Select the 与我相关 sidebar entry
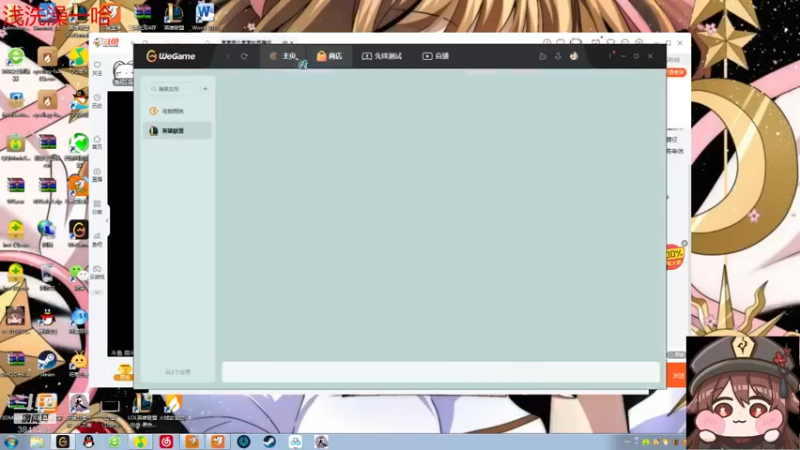Viewport: 800px width, 450px height. pos(178,111)
